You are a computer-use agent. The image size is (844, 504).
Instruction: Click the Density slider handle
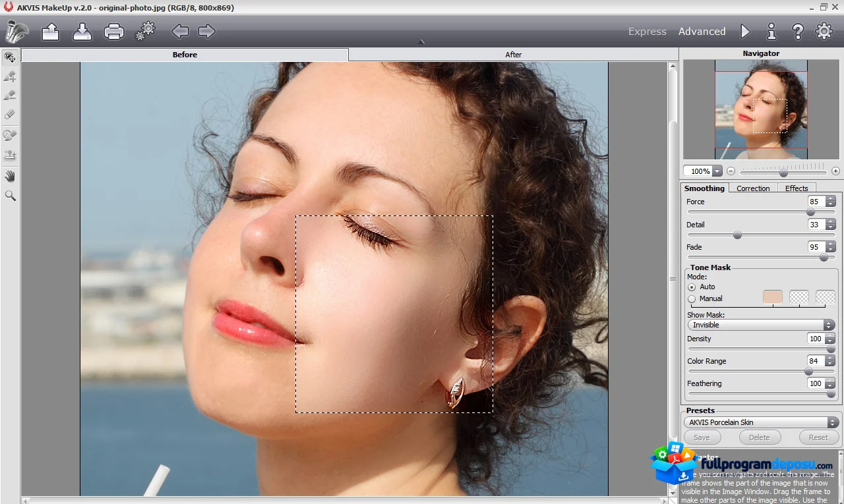click(831, 349)
